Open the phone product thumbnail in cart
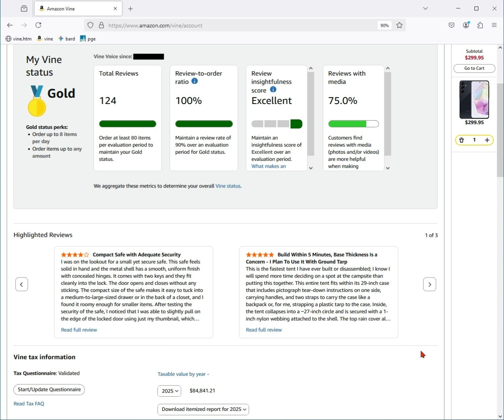The image size is (504, 420). pos(474,100)
